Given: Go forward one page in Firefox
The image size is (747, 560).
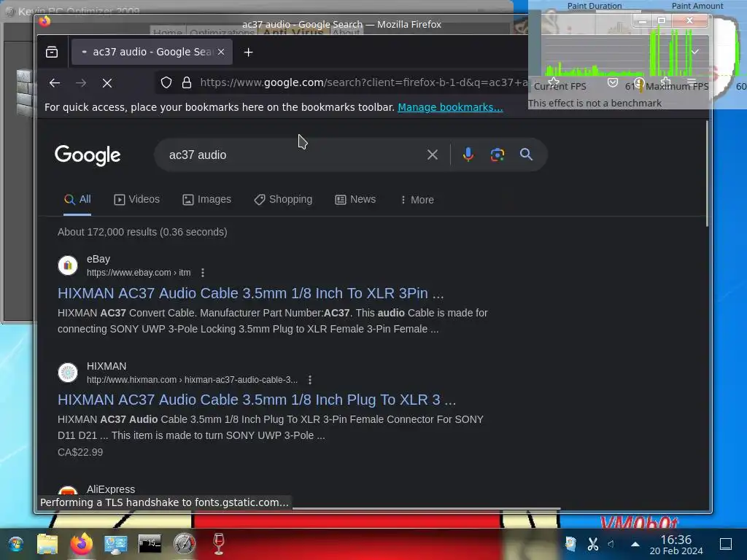Looking at the screenshot, I should tap(81, 83).
